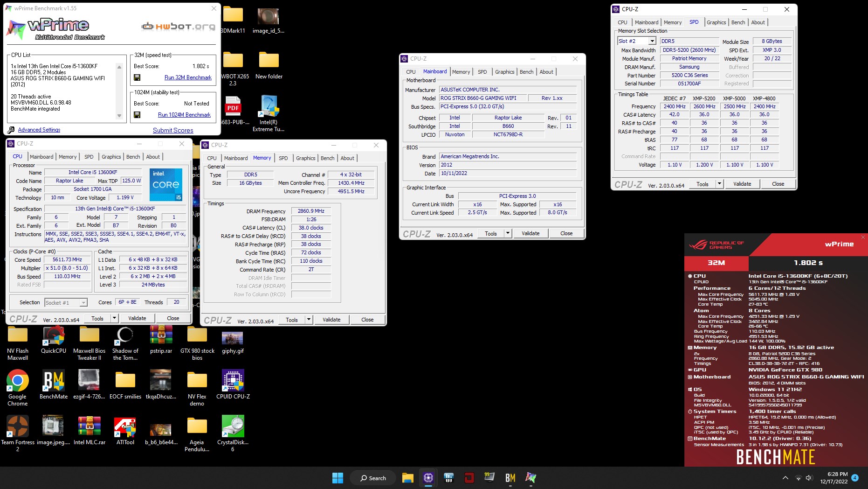The height and width of the screenshot is (489, 868).
Task: Click the Intel Core logo in CPU-Z
Action: pos(165,185)
